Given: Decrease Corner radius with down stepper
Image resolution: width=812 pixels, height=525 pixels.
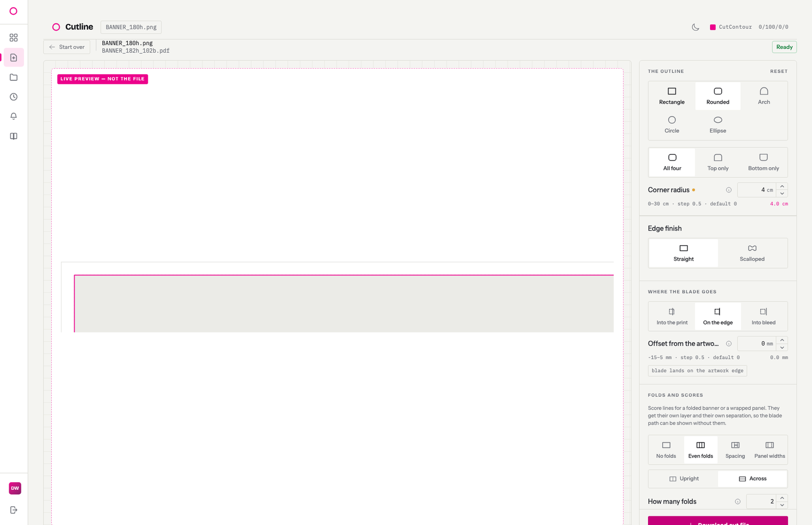Looking at the screenshot, I should [x=782, y=193].
